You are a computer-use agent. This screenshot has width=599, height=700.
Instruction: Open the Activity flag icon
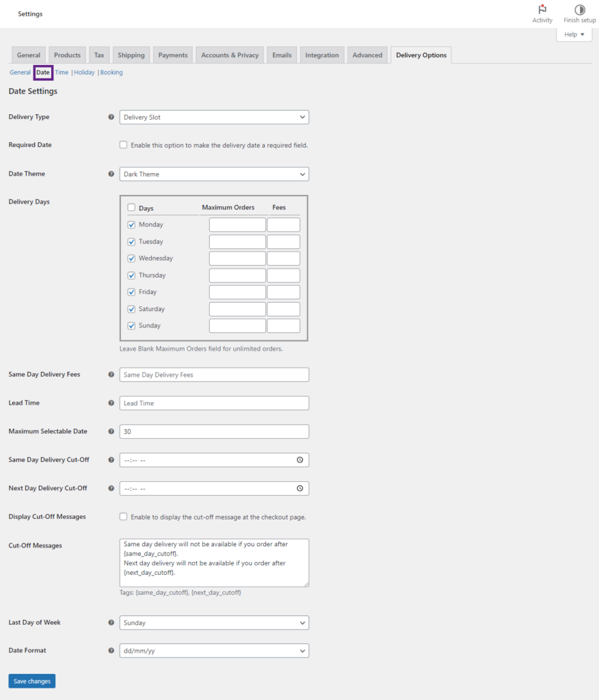[542, 10]
